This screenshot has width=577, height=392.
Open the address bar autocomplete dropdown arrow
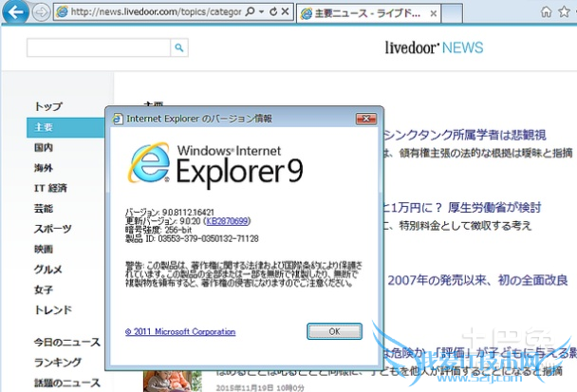pyautogui.click(x=261, y=11)
